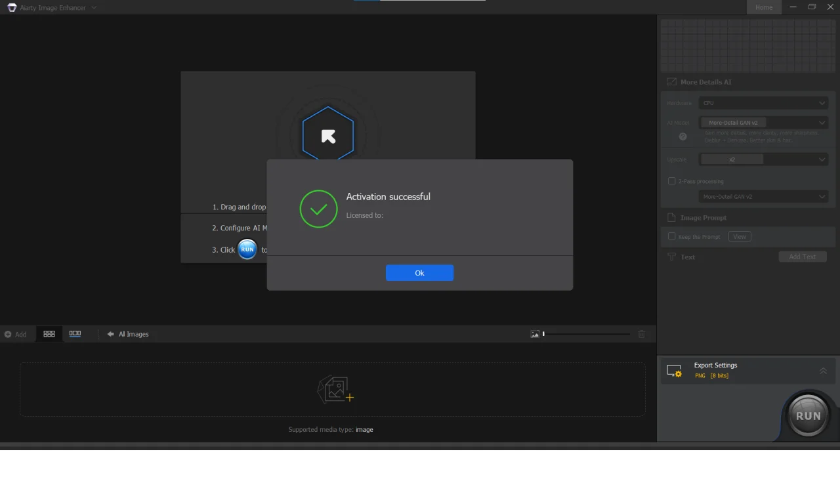Toggle the Keep the Prompt checkbox
Viewport: 840px width, 504px height.
[x=671, y=236]
